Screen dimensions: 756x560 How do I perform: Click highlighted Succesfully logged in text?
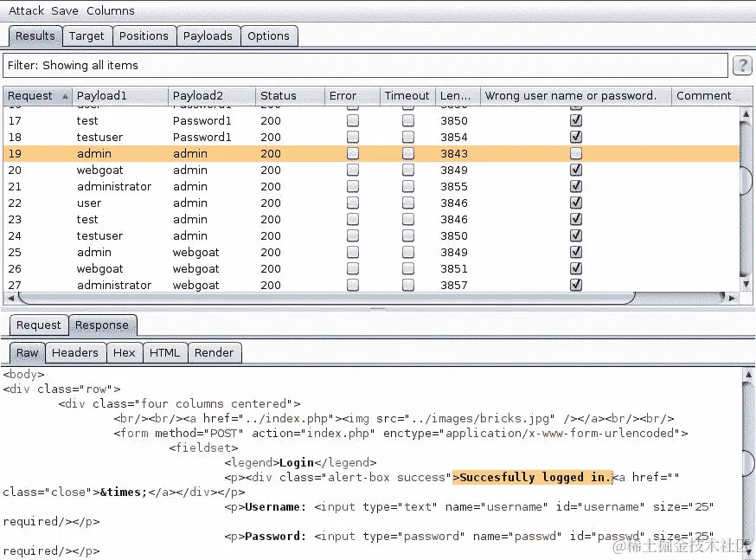[532, 477]
